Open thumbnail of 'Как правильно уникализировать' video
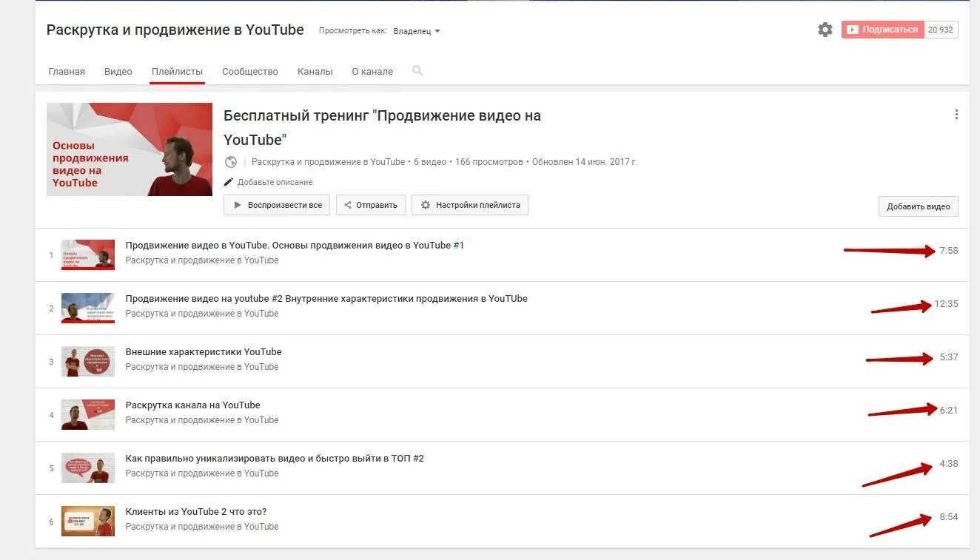The image size is (980, 560). tap(88, 468)
